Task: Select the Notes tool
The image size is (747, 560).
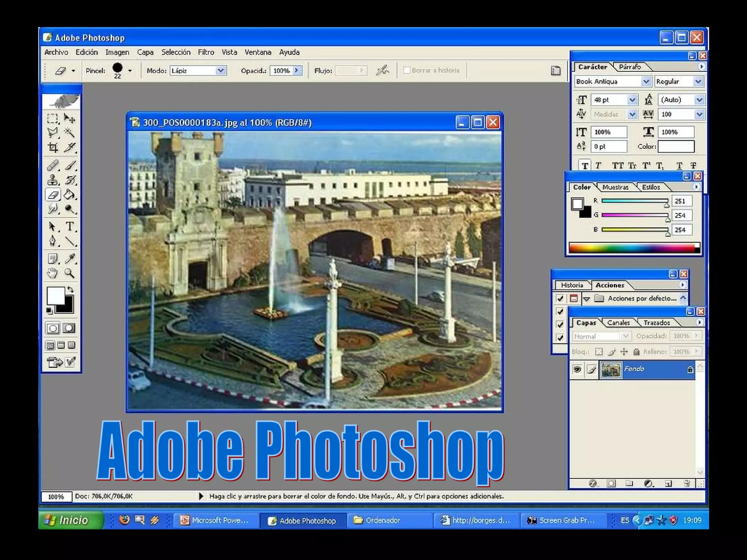Action: click(x=53, y=259)
